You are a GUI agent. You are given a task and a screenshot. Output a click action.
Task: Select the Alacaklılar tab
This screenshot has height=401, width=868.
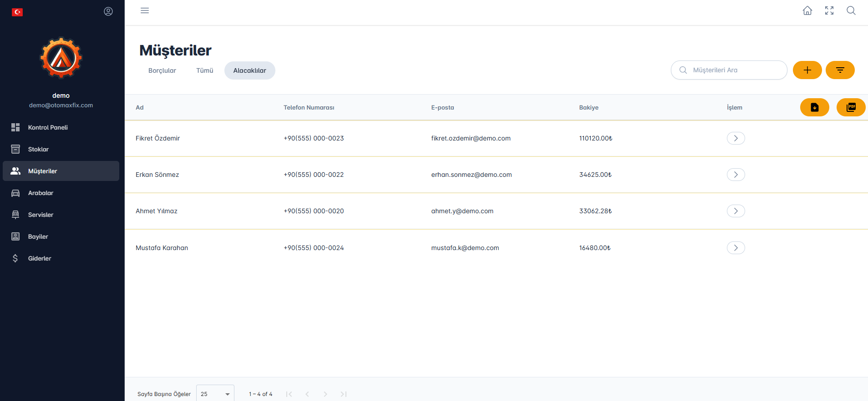pos(250,70)
